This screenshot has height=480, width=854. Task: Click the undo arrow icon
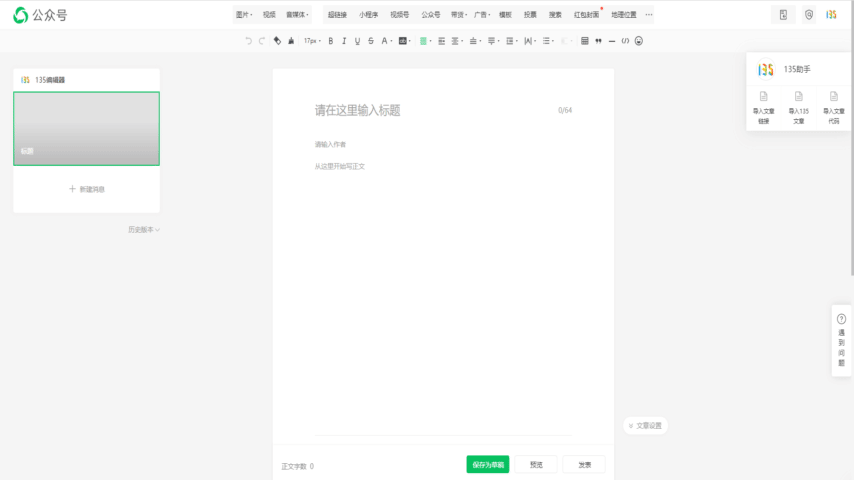pyautogui.click(x=248, y=41)
